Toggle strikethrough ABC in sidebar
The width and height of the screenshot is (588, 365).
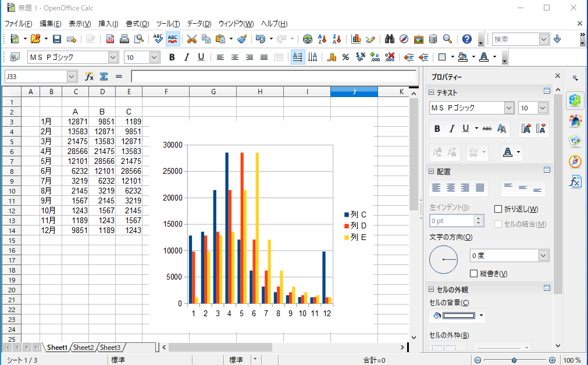click(487, 129)
